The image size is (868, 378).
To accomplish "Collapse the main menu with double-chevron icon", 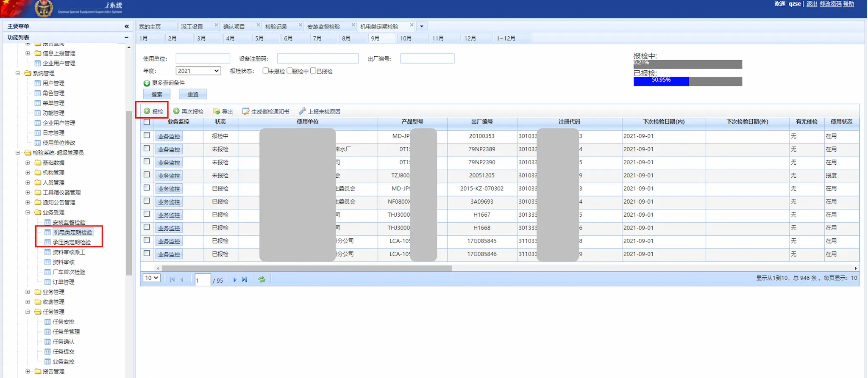I will tap(126, 26).
